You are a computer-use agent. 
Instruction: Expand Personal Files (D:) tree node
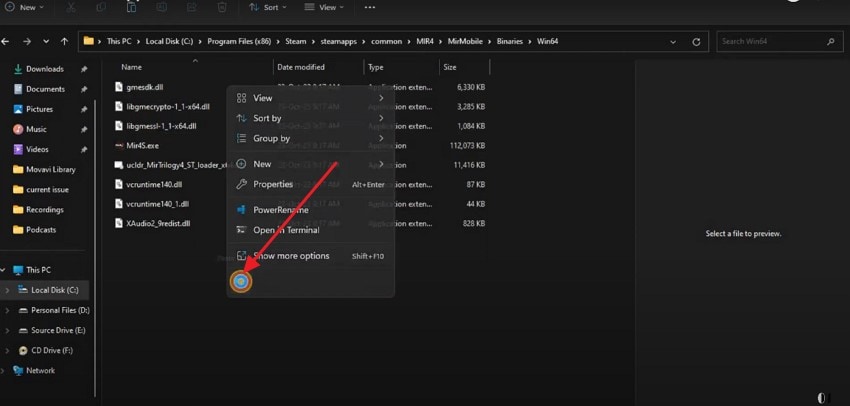tap(7, 310)
